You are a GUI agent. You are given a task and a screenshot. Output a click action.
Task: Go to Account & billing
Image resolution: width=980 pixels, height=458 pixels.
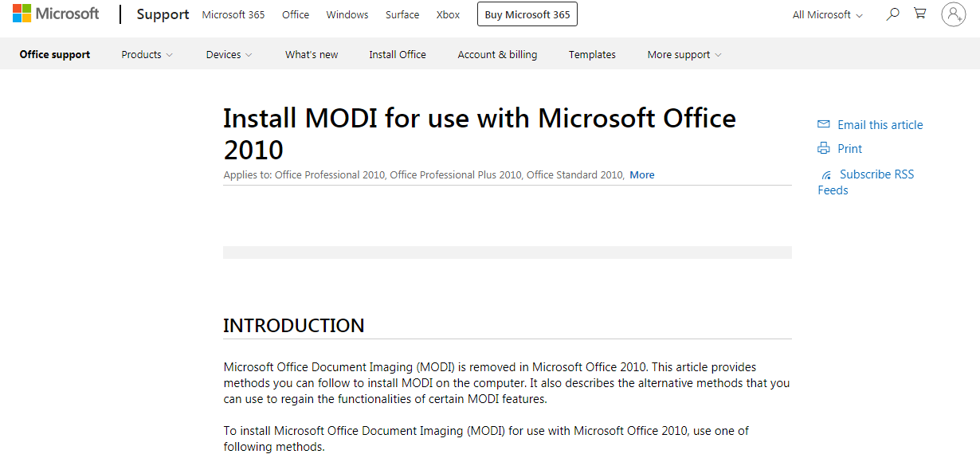(x=497, y=55)
